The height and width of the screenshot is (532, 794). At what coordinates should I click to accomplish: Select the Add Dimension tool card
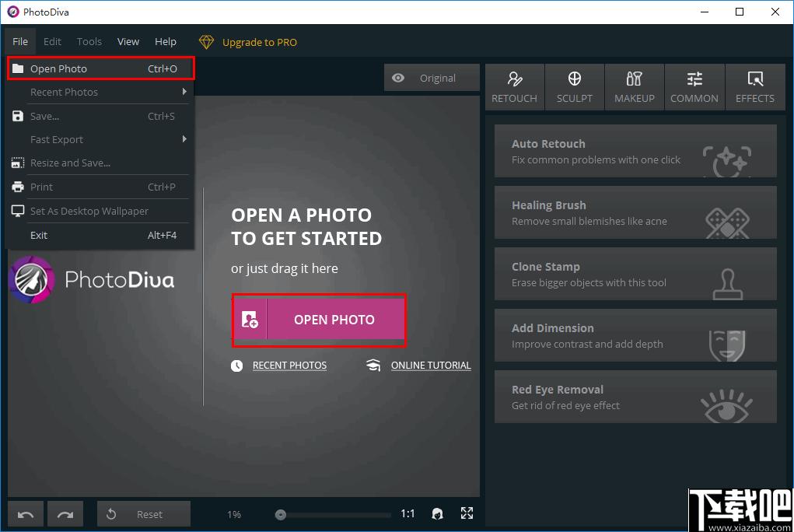coord(635,335)
